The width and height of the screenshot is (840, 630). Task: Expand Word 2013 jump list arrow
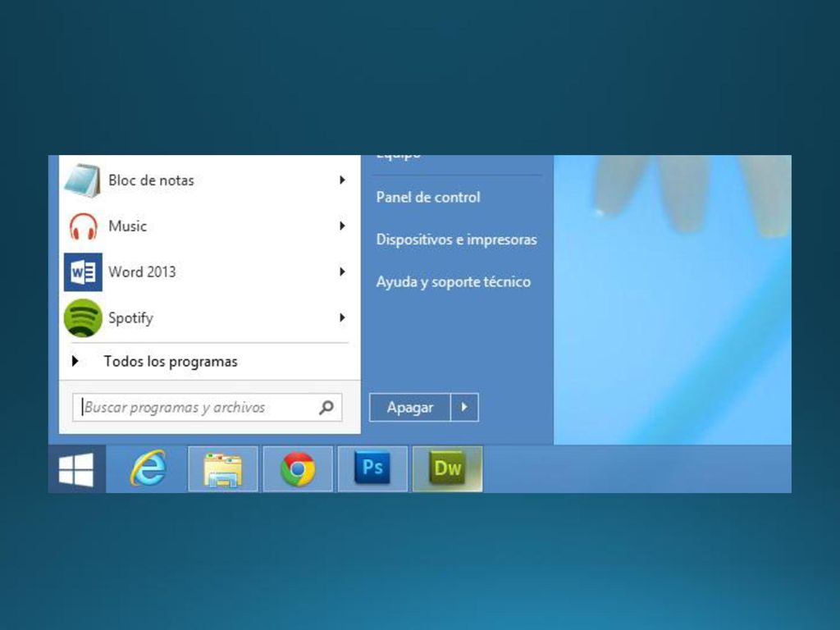[x=342, y=272]
